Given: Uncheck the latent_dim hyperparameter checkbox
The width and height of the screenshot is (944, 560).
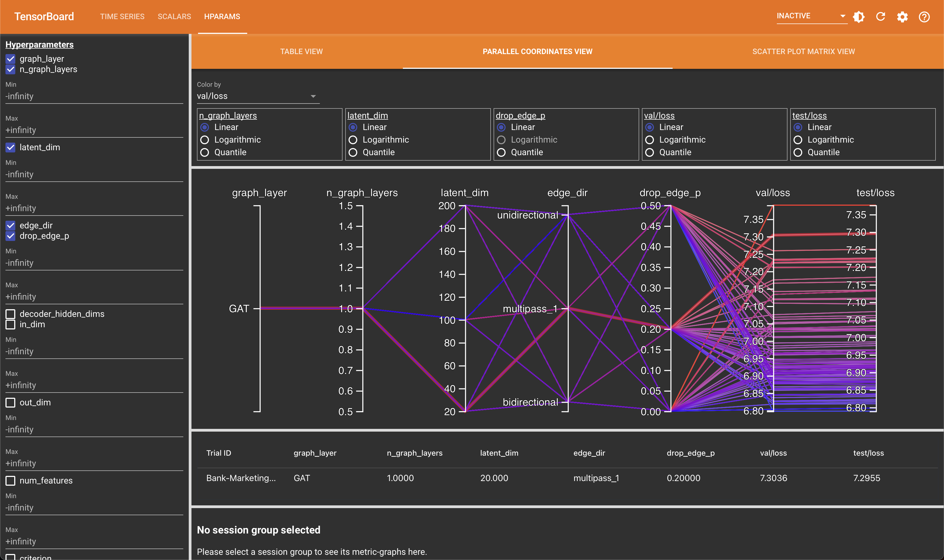Looking at the screenshot, I should 11,147.
